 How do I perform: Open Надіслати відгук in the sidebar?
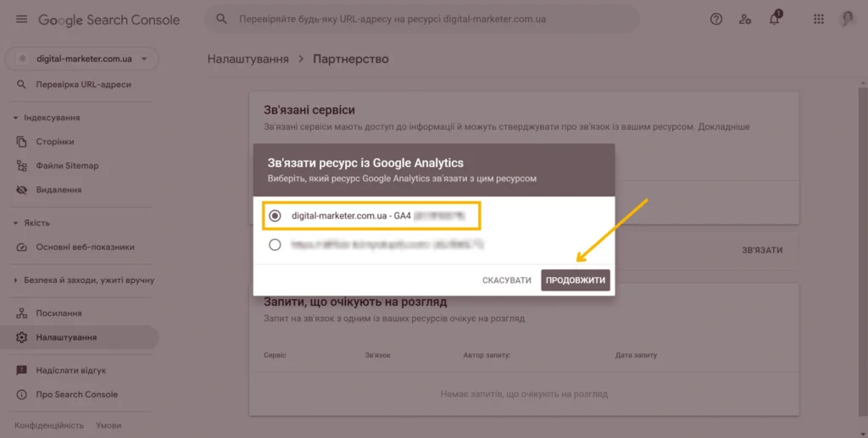[x=71, y=370]
